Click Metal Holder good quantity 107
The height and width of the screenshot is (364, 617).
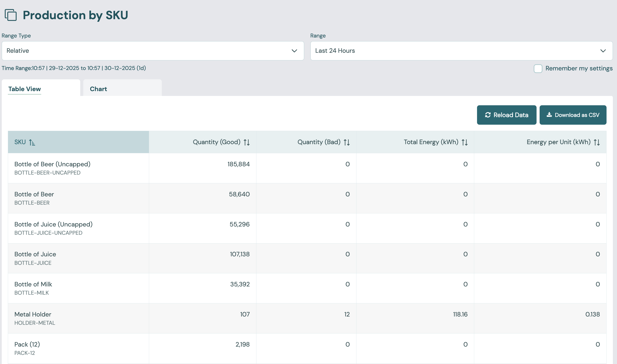[245, 314]
